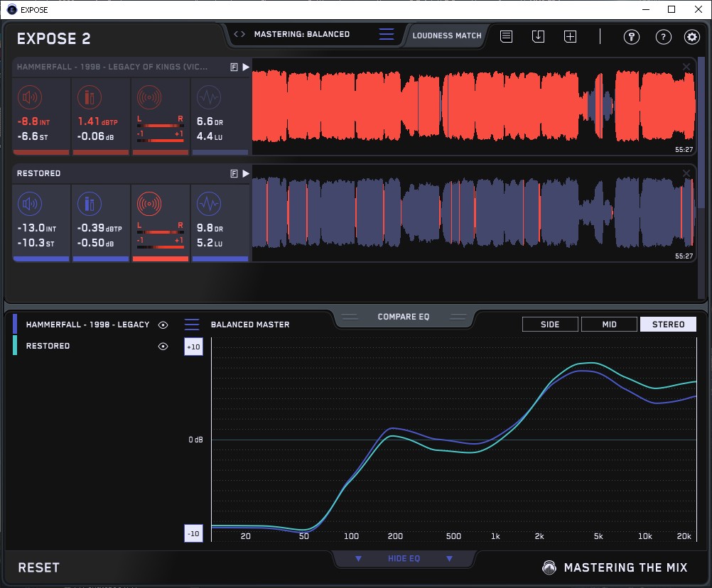
Task: Click the dynamic range waveform icon on Hammerfall track
Action: [x=208, y=97]
